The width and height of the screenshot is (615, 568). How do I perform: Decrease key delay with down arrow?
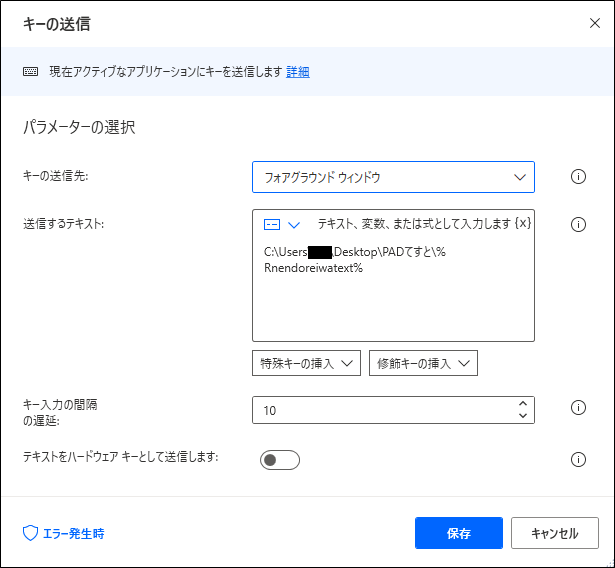[x=522, y=415]
